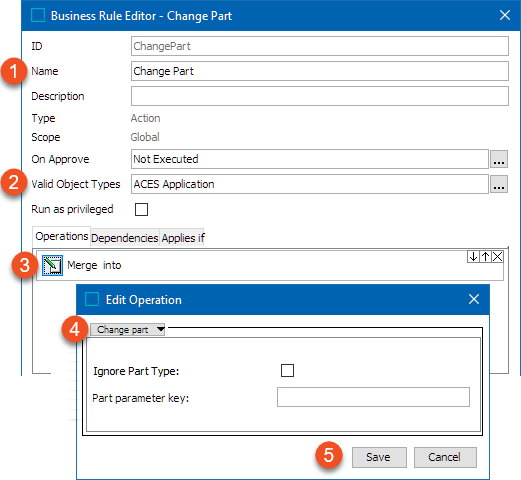Cancel the Edit Operation dialog

coord(445,457)
